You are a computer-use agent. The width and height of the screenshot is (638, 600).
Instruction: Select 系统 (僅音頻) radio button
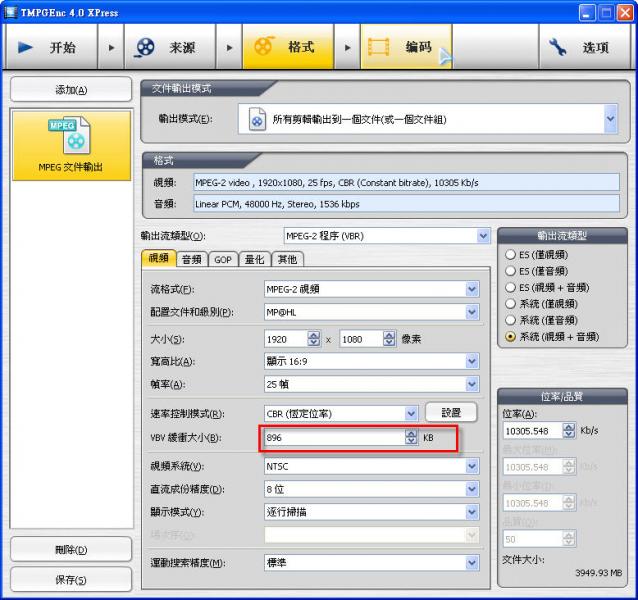[x=511, y=320]
